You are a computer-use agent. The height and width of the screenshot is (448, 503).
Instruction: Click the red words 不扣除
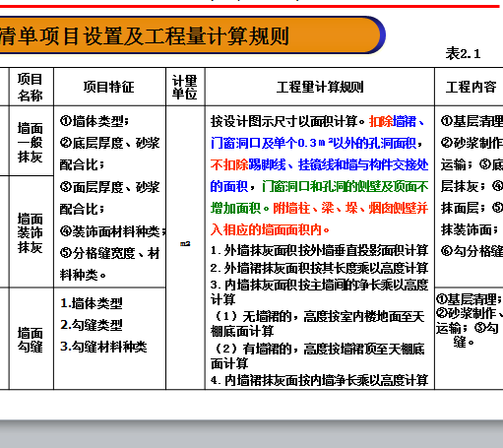[229, 164]
